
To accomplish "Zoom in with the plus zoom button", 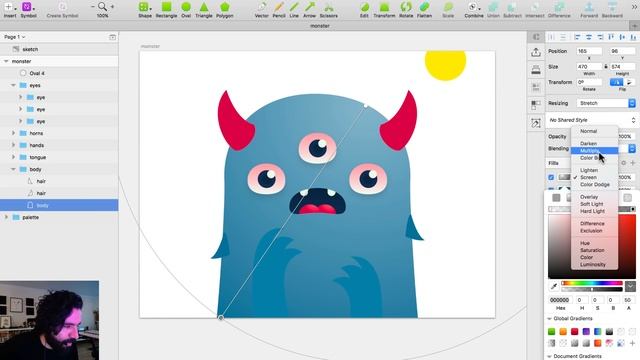I will 112,7.
